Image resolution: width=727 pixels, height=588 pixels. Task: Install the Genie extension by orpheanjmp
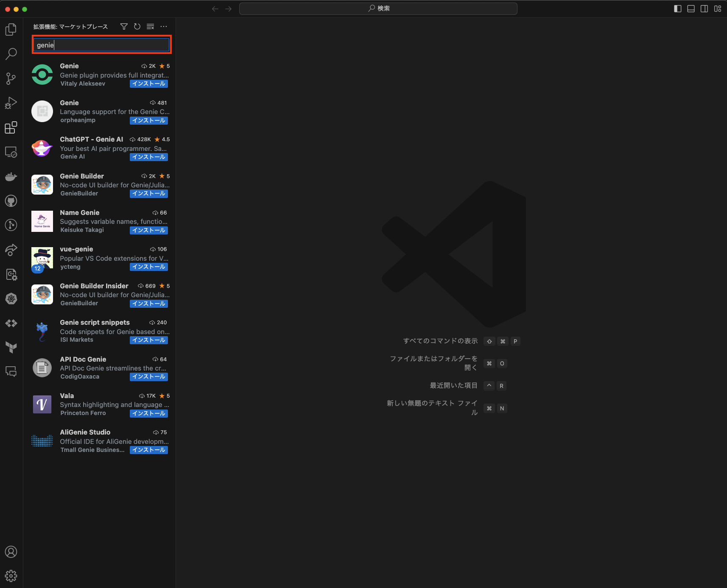(149, 121)
